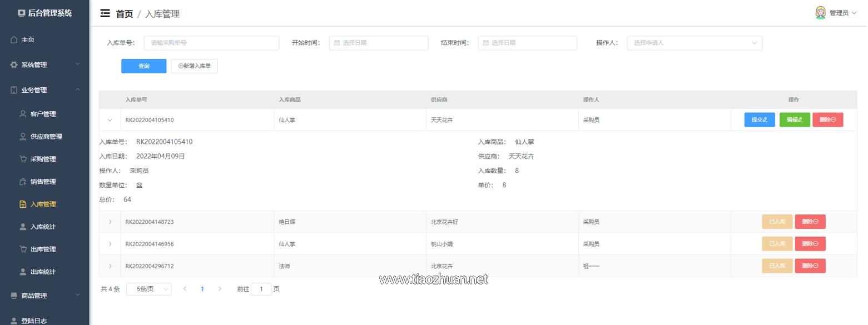
Task: Click calendar icon in 结束时间 field
Action: (x=486, y=43)
